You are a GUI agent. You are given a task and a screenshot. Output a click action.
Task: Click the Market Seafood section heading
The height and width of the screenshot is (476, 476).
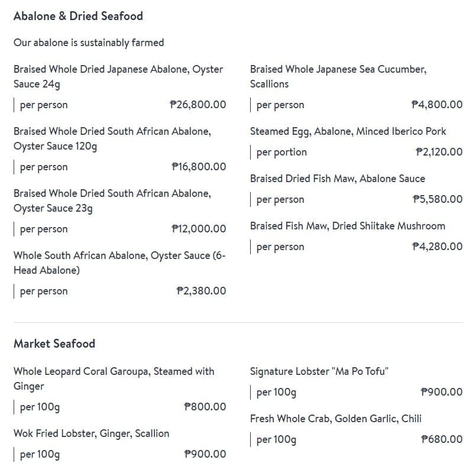pyautogui.click(x=54, y=344)
